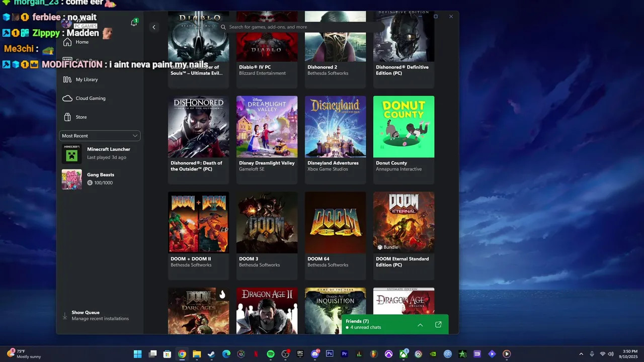Open Xbox app from the taskbar
Screen dimensions: 644x362
[404, 354]
